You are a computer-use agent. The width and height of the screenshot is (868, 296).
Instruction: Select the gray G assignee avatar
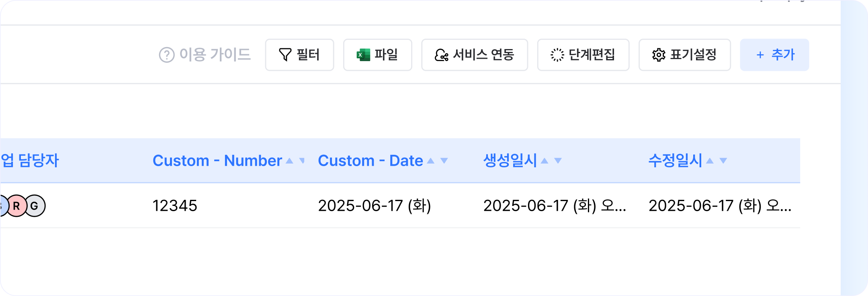click(x=35, y=206)
